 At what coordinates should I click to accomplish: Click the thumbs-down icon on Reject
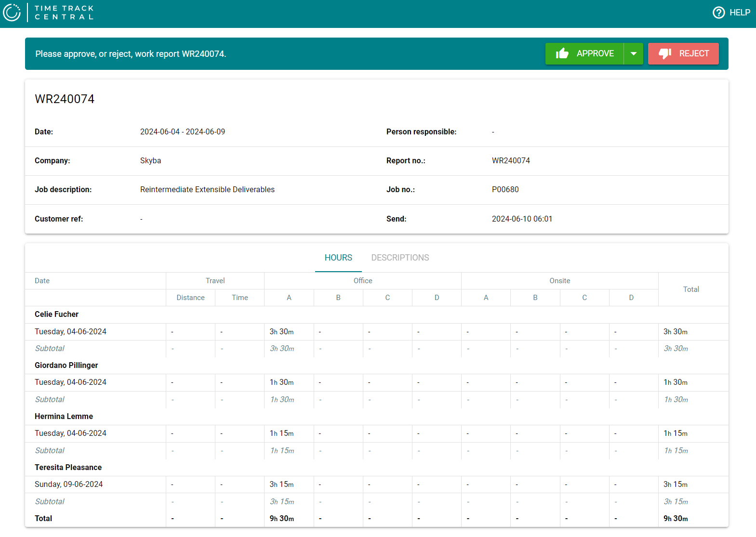tap(665, 53)
